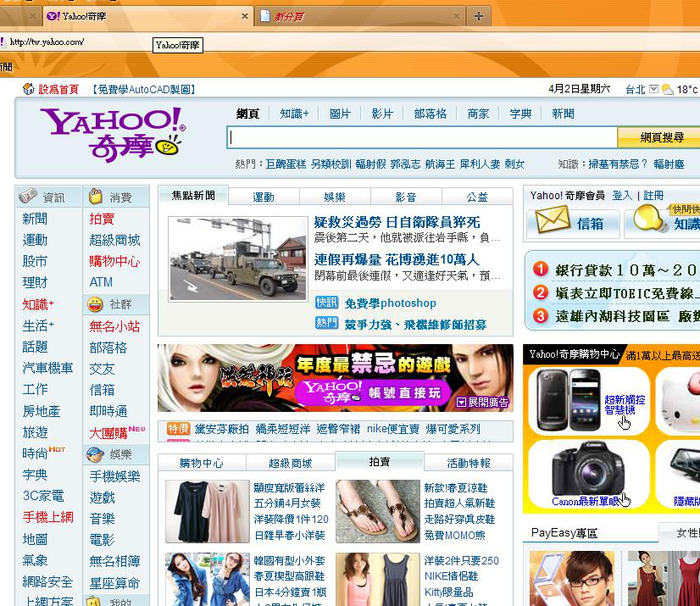Click the home icon beside 設為首頁

[x=29, y=89]
